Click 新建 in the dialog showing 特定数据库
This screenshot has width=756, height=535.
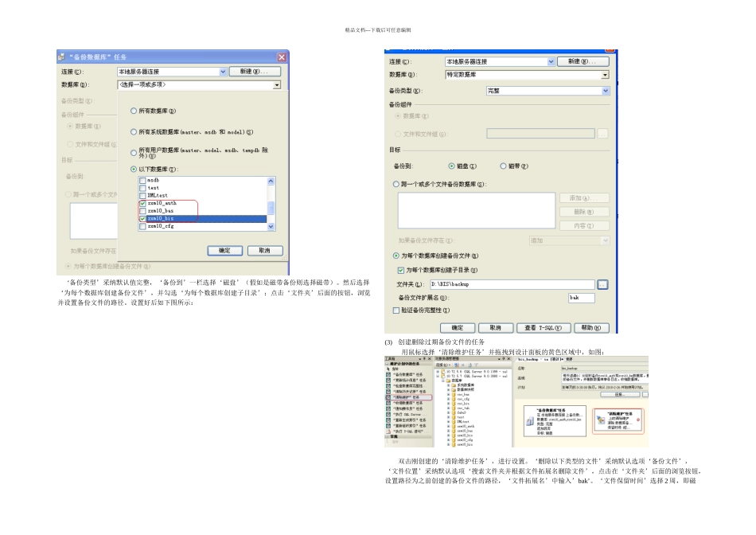point(583,62)
